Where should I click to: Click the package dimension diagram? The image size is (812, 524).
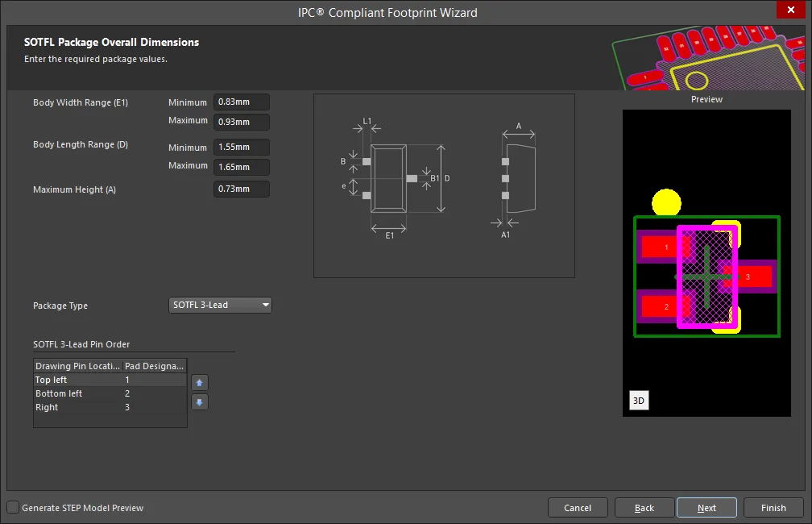444,185
